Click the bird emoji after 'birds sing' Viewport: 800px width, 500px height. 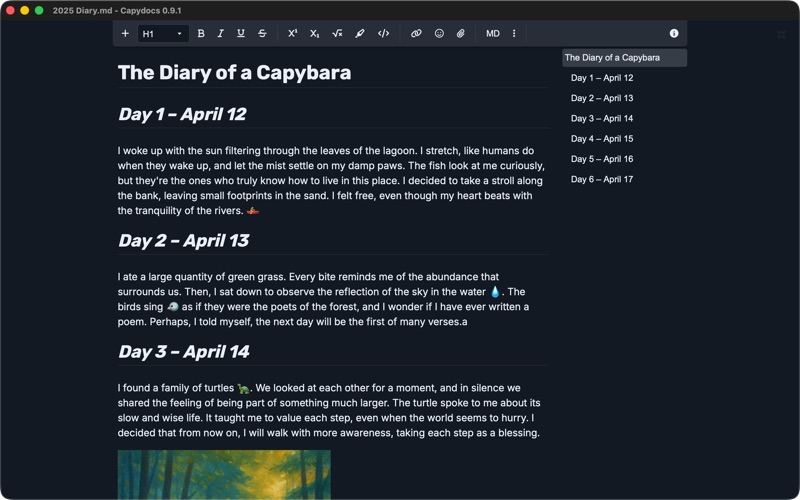[172, 307]
